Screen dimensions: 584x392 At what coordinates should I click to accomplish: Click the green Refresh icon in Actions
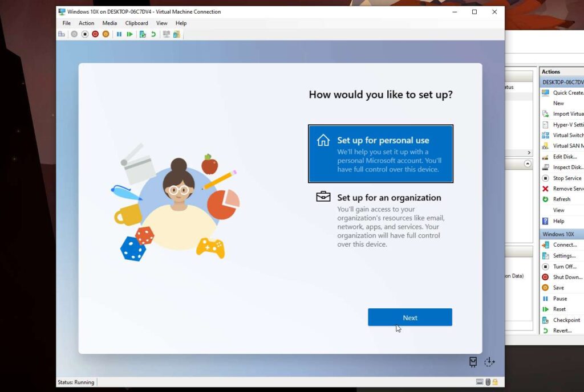click(545, 199)
